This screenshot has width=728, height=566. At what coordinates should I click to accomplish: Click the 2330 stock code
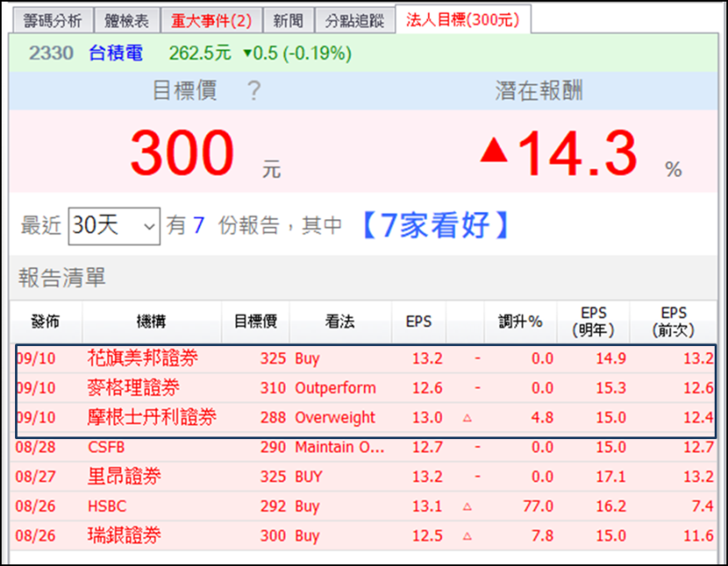pos(51,53)
